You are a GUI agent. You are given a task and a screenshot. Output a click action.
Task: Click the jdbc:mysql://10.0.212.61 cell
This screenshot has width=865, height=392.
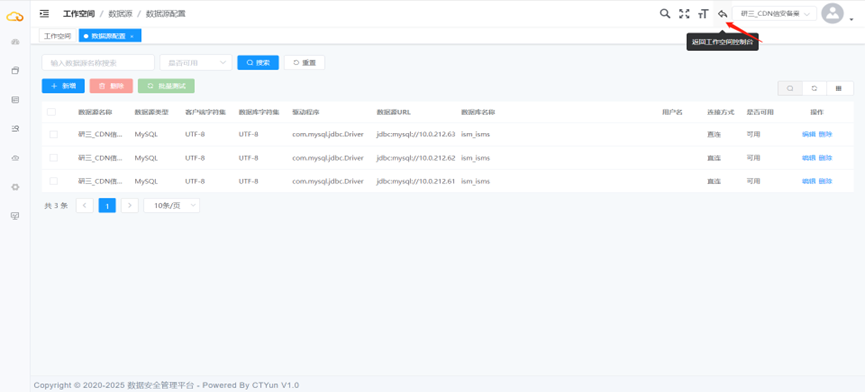coord(416,181)
